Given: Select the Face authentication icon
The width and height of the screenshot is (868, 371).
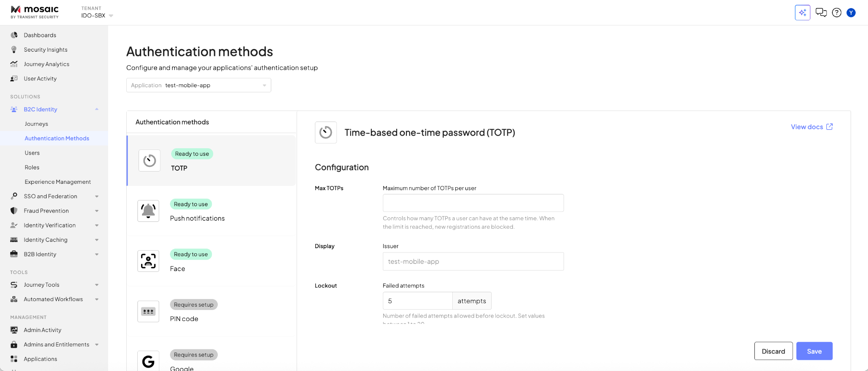Looking at the screenshot, I should coord(148,261).
